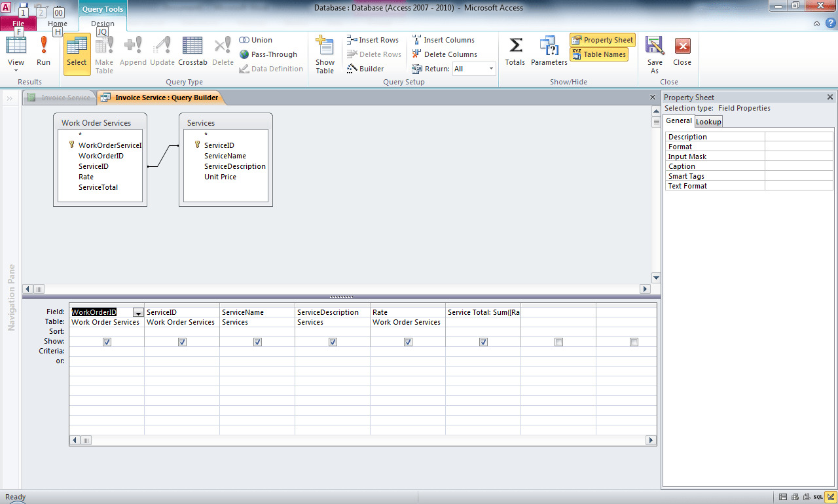838x504 pixels.
Task: Uncheck Show for the Service Total column
Action: tap(484, 342)
